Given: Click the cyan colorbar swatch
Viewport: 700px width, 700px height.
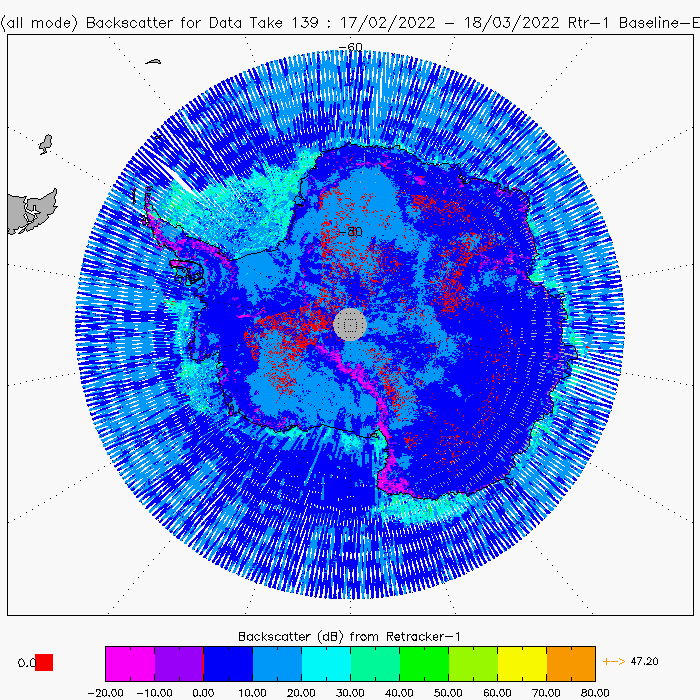Looking at the screenshot, I should pos(326,663).
